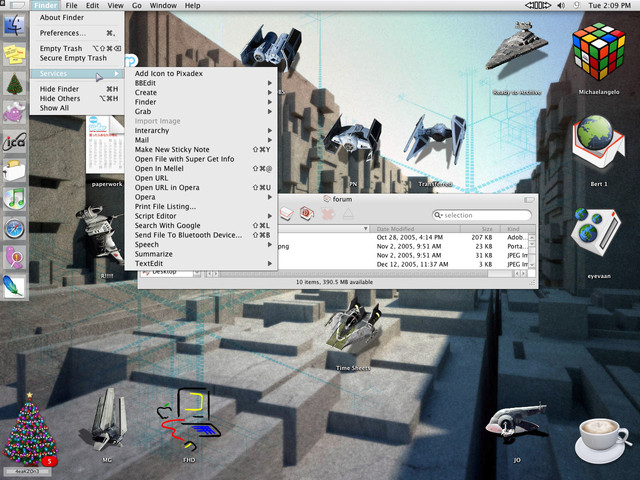Click the selection search field in forum window

click(482, 215)
